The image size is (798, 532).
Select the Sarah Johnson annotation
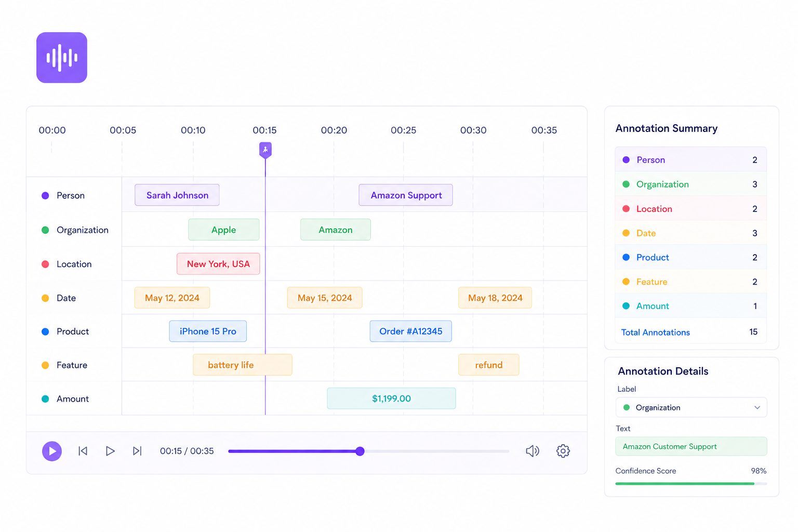(x=177, y=195)
